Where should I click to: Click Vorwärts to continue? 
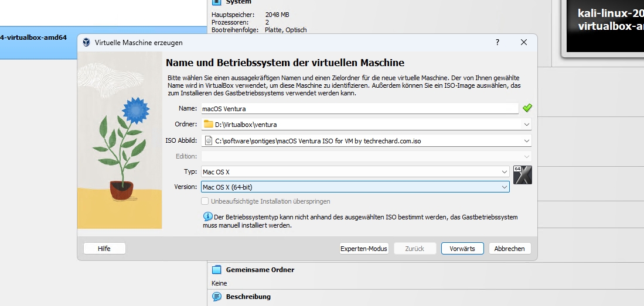(x=462, y=249)
